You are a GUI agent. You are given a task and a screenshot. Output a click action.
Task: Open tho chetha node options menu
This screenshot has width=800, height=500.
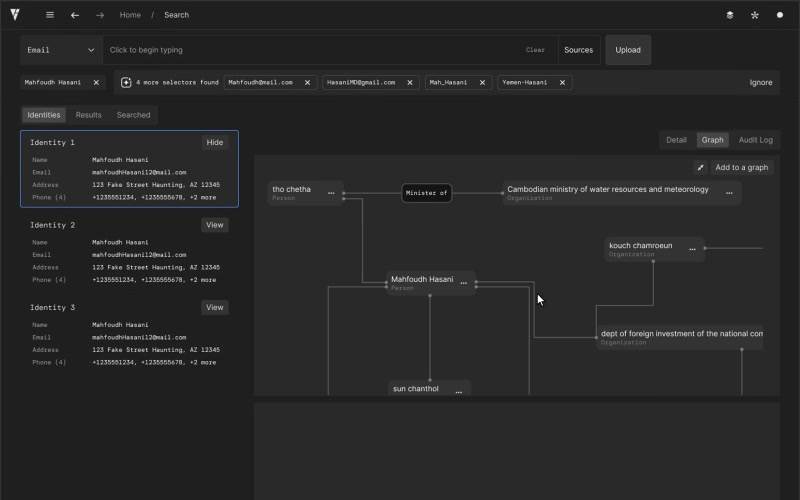pyautogui.click(x=331, y=193)
